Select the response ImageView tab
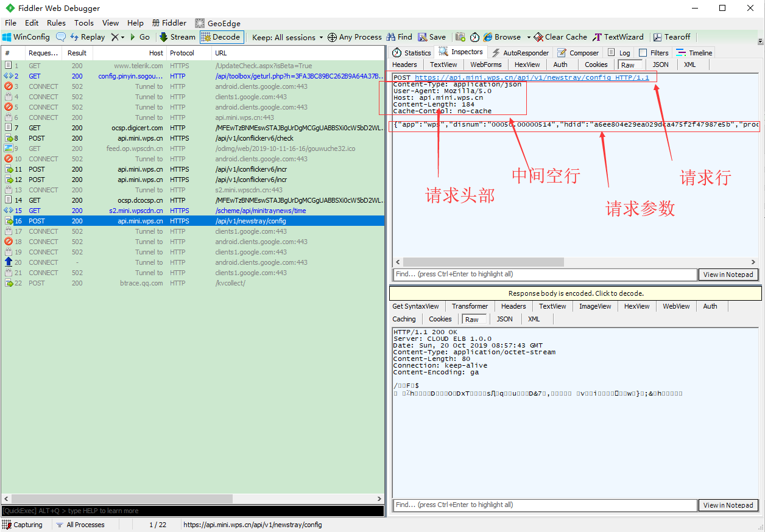The image size is (765, 532). [595, 306]
